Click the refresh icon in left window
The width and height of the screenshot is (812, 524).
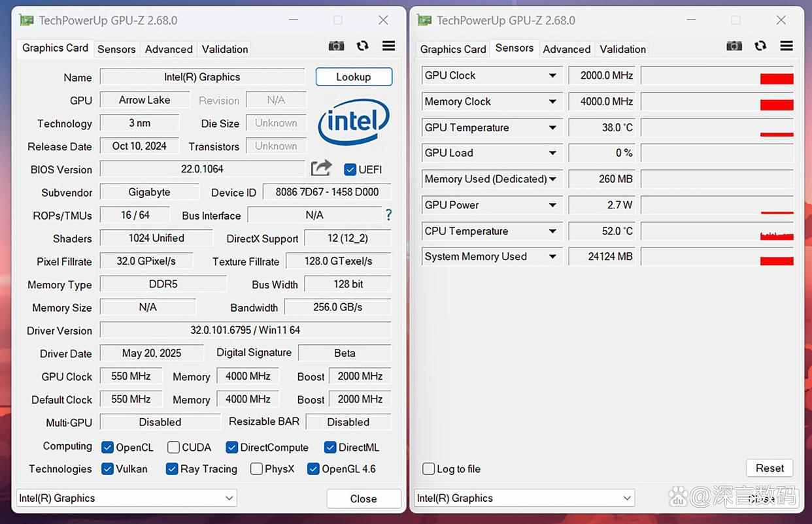pos(362,46)
